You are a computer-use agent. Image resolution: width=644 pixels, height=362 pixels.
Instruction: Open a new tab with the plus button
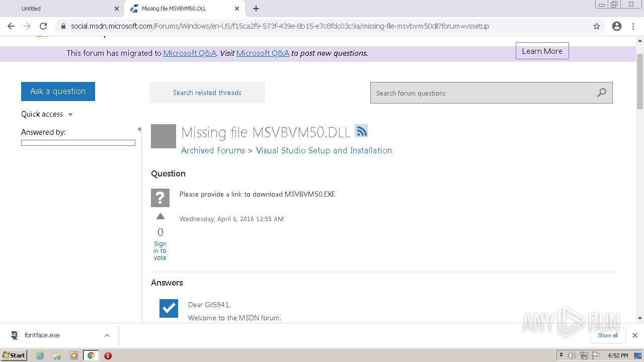[x=256, y=9]
